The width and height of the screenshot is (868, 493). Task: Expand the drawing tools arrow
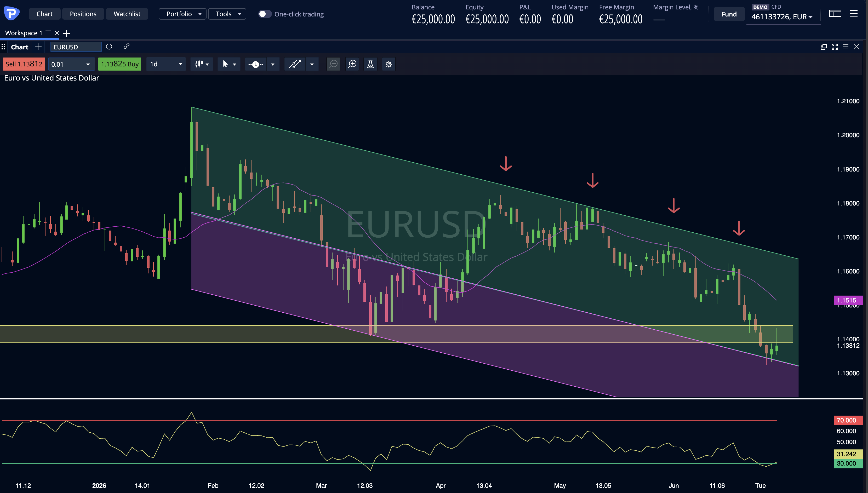312,64
